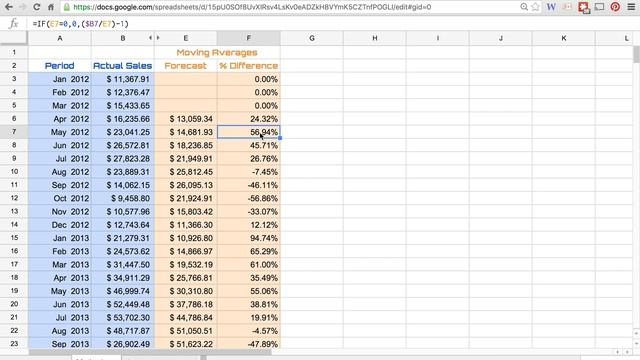Select cell $ 37,786.18

point(186,304)
